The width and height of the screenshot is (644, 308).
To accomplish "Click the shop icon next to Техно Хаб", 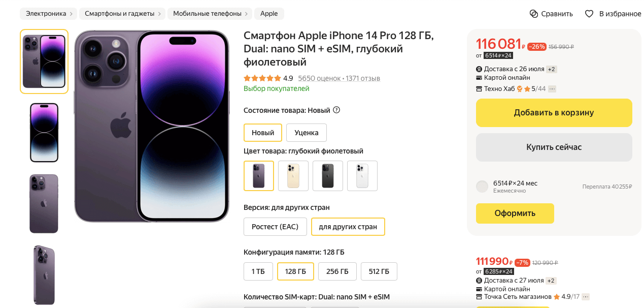I will coord(478,88).
